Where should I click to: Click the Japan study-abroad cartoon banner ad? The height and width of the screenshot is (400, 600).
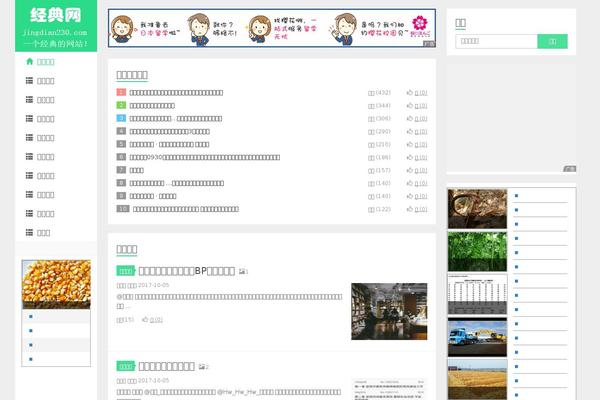pyautogui.click(x=272, y=28)
